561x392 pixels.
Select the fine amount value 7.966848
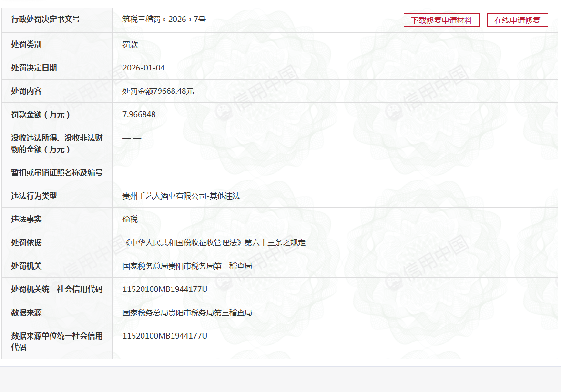[x=139, y=114]
